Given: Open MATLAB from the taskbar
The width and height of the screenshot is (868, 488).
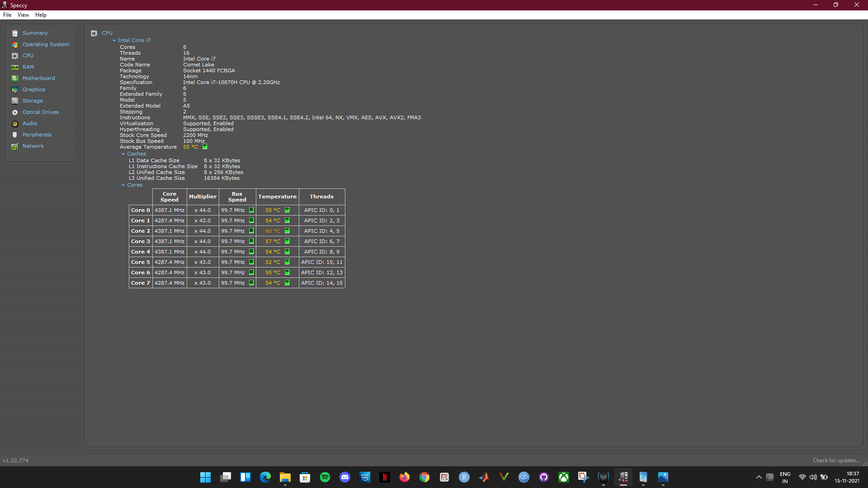Looking at the screenshot, I should (484, 477).
